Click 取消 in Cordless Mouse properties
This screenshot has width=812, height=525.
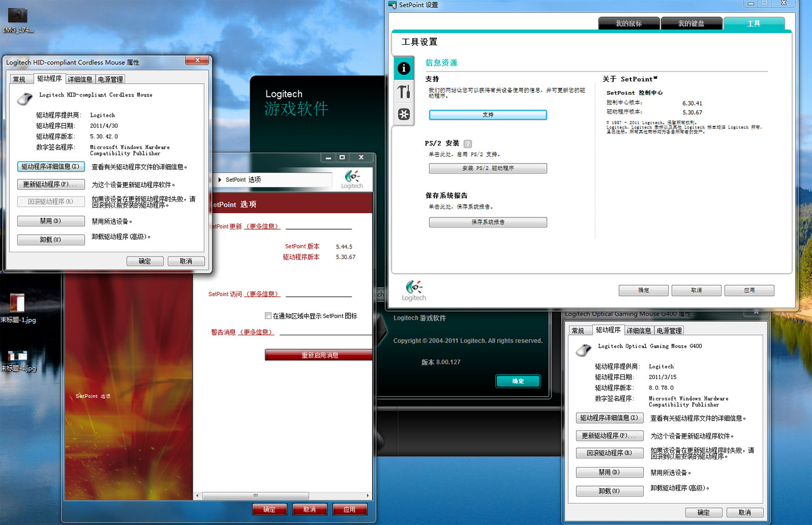pos(186,261)
